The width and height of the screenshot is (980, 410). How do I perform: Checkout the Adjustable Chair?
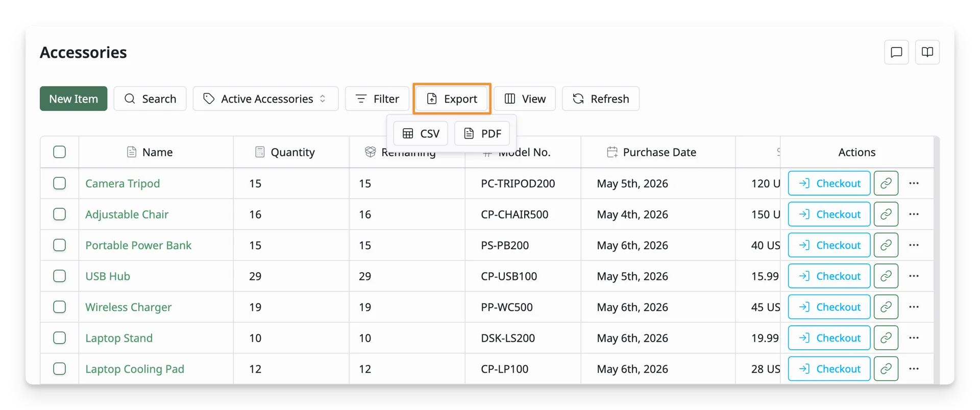[829, 214]
